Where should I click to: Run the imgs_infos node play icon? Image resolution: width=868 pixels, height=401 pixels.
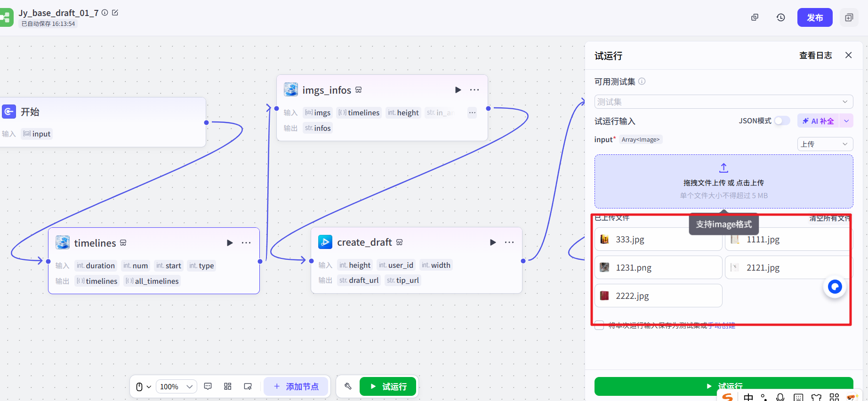(458, 90)
